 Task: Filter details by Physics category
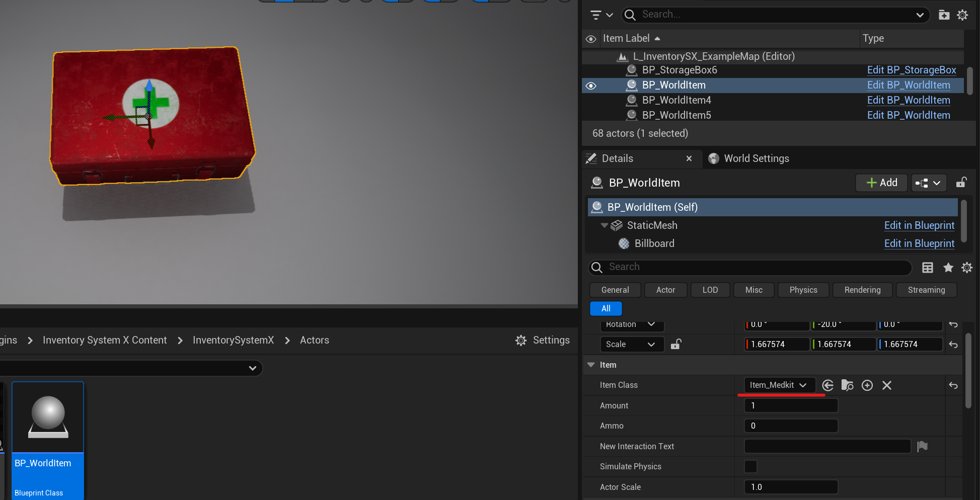(x=803, y=290)
